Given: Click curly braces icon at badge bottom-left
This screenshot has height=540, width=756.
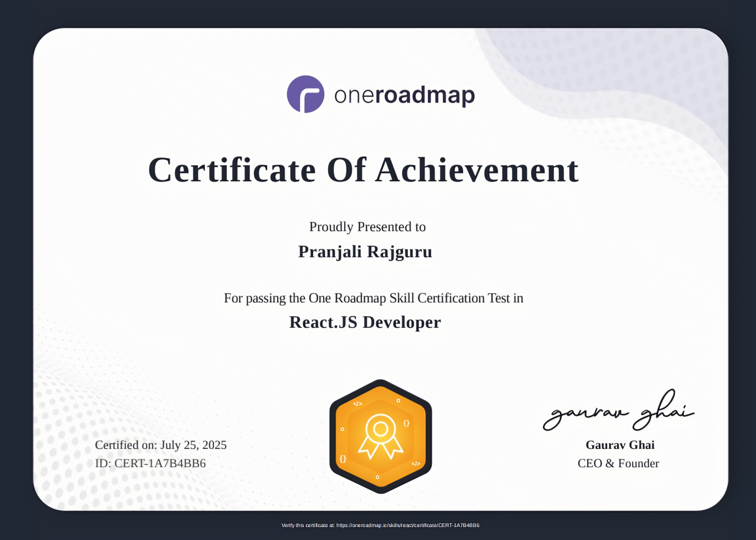Looking at the screenshot, I should click(343, 459).
